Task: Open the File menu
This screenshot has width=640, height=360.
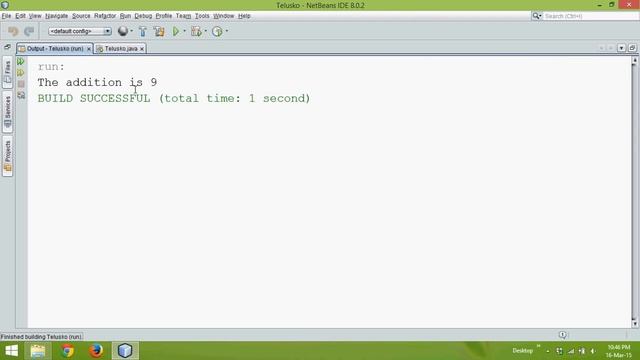Action: [x=6, y=16]
